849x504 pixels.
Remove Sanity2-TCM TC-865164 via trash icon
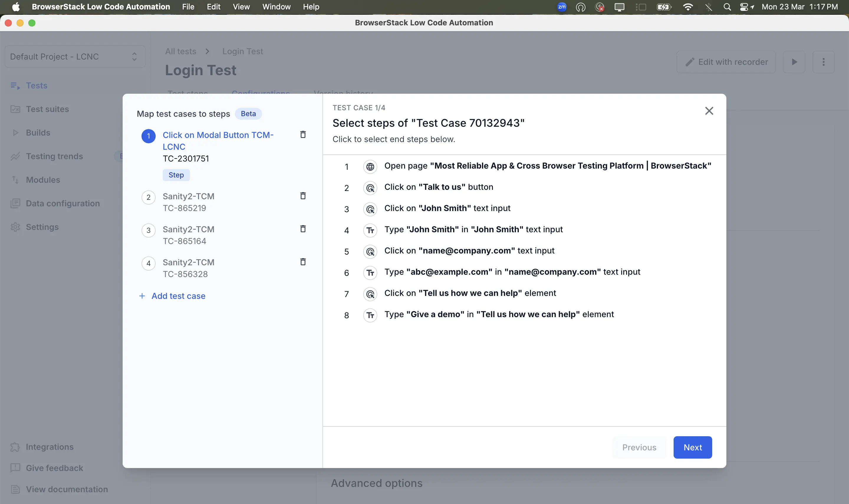pos(303,229)
